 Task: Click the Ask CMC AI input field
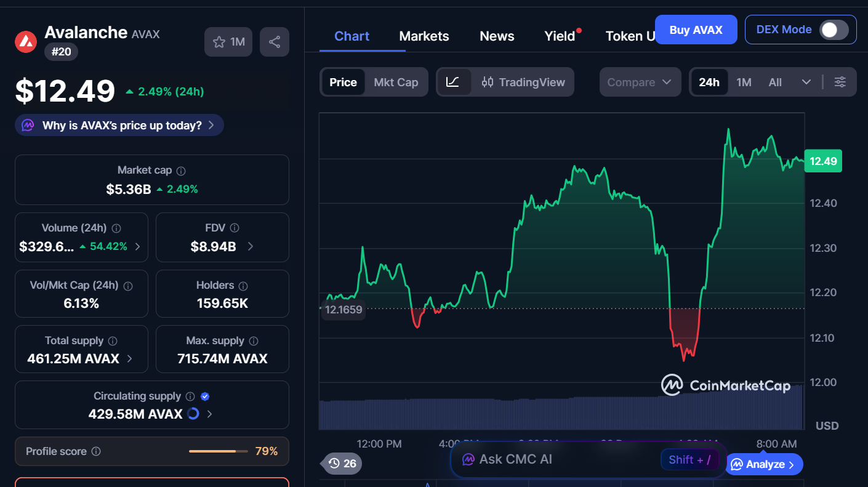[x=554, y=459]
